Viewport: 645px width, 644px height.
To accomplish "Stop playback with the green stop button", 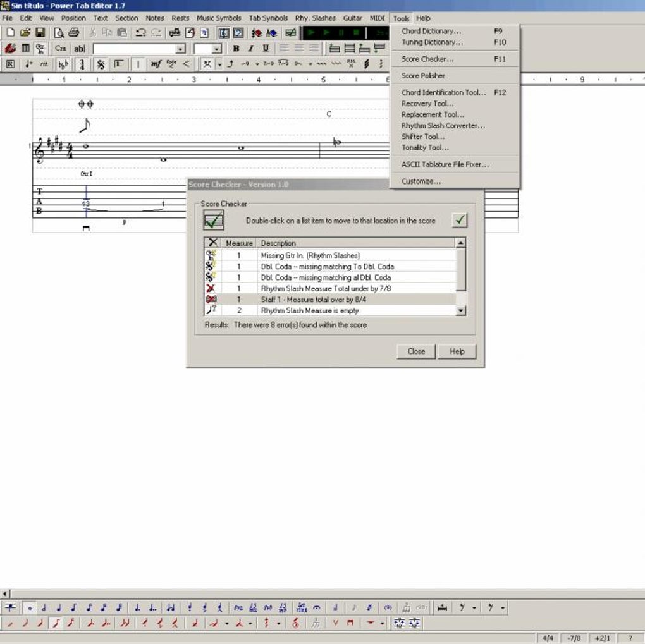I will (356, 32).
